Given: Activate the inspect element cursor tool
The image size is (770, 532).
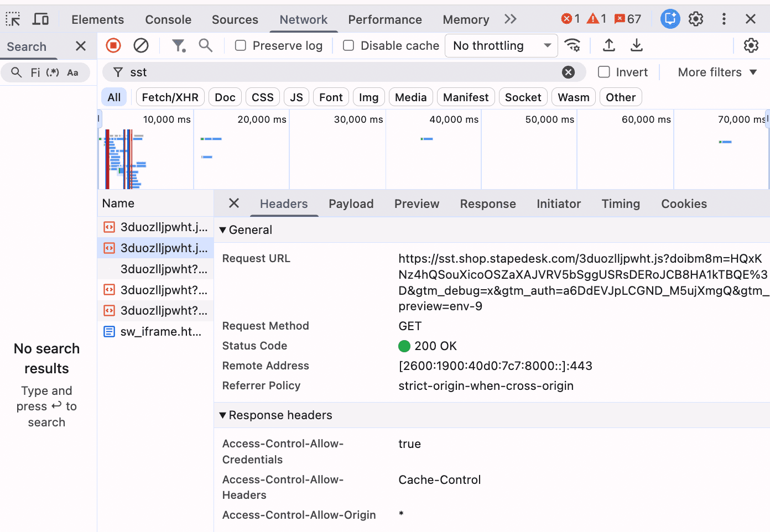Looking at the screenshot, I should 13,19.
